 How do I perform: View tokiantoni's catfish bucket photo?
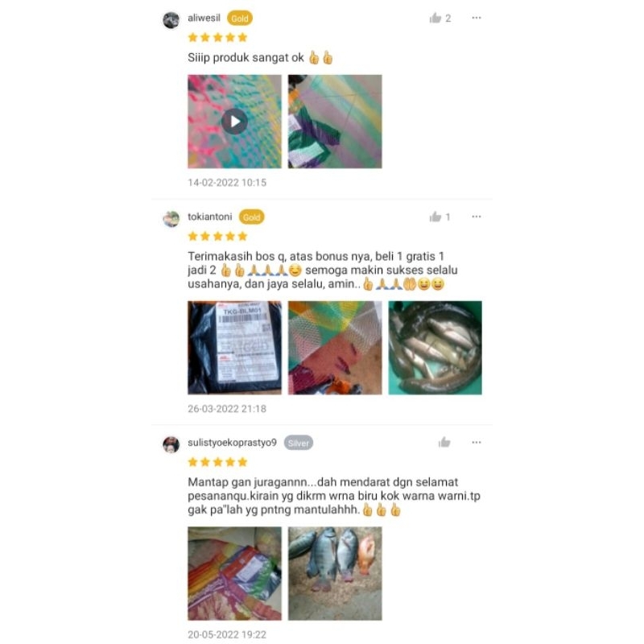click(435, 348)
